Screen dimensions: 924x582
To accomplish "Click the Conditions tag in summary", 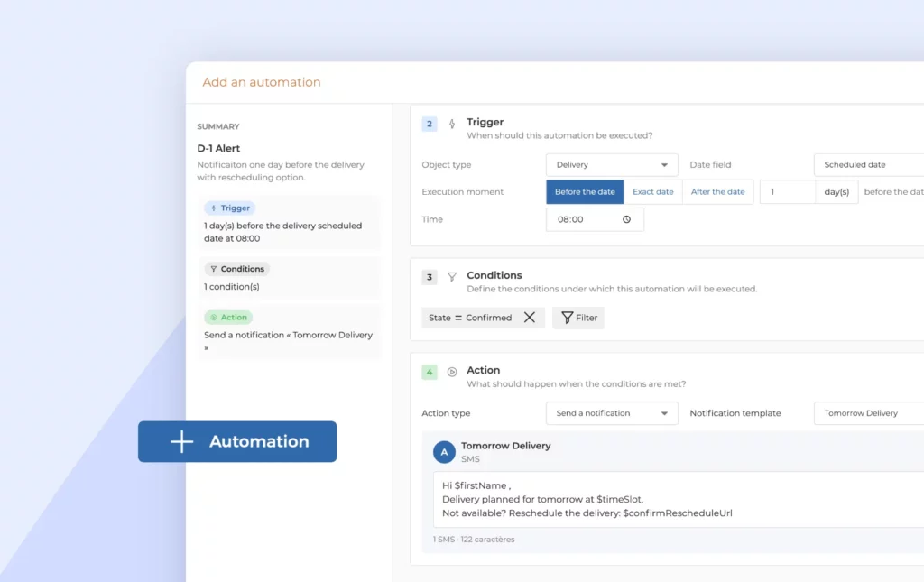I will [237, 269].
